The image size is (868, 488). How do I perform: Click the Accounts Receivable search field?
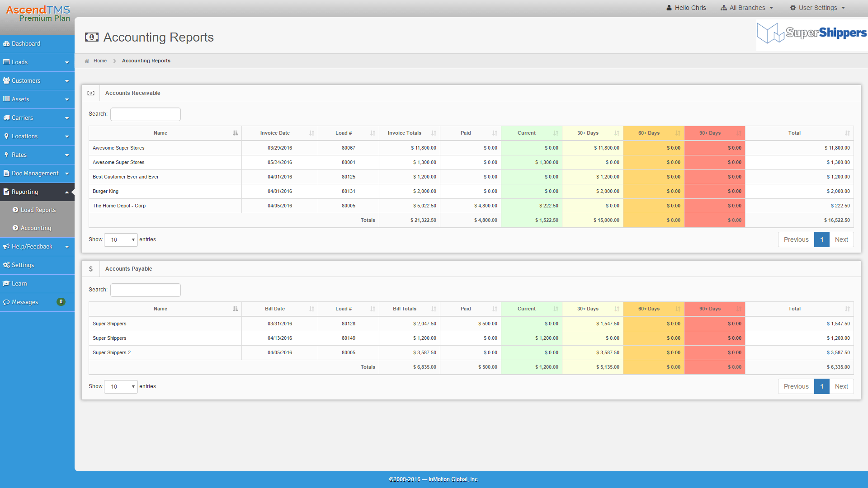coord(145,114)
